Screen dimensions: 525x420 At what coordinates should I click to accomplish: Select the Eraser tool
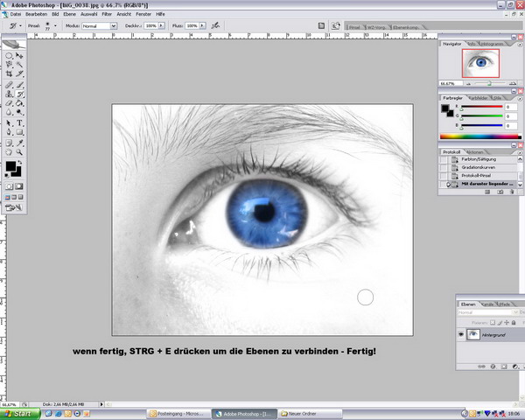tap(9, 103)
